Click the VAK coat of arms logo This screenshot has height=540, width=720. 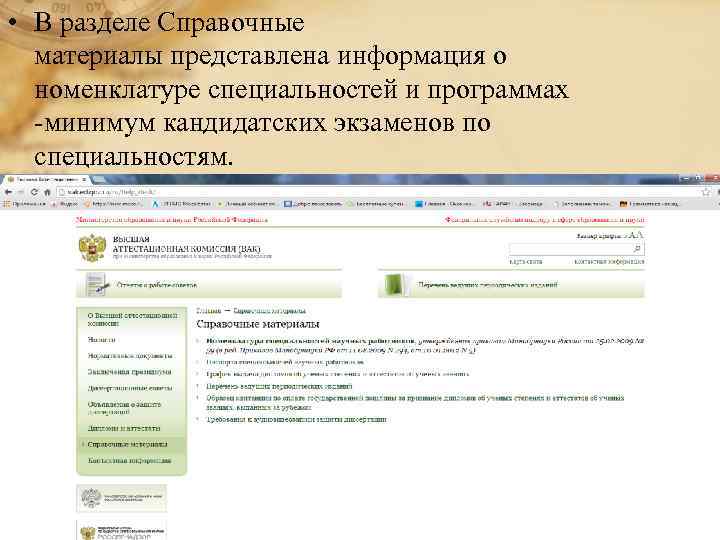(92, 248)
